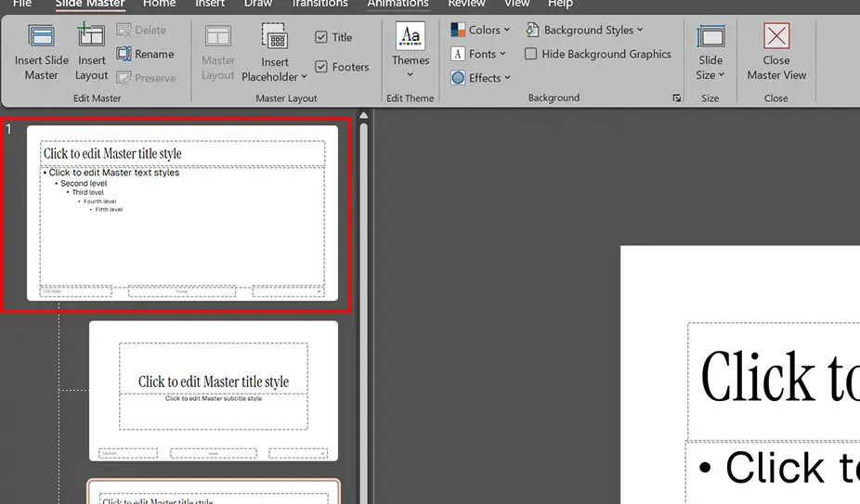The height and width of the screenshot is (504, 860).
Task: Enable Hide Background Graphics checkbox
Action: click(530, 54)
